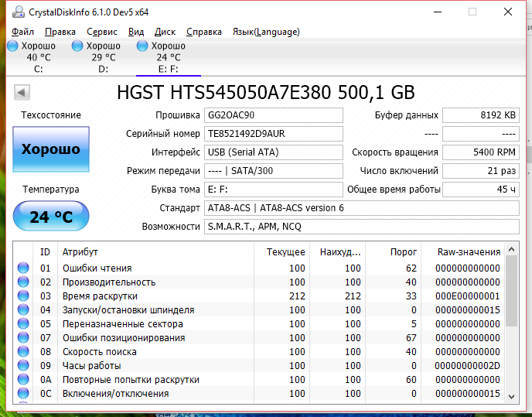Open the Язык(Language) menu

click(266, 32)
